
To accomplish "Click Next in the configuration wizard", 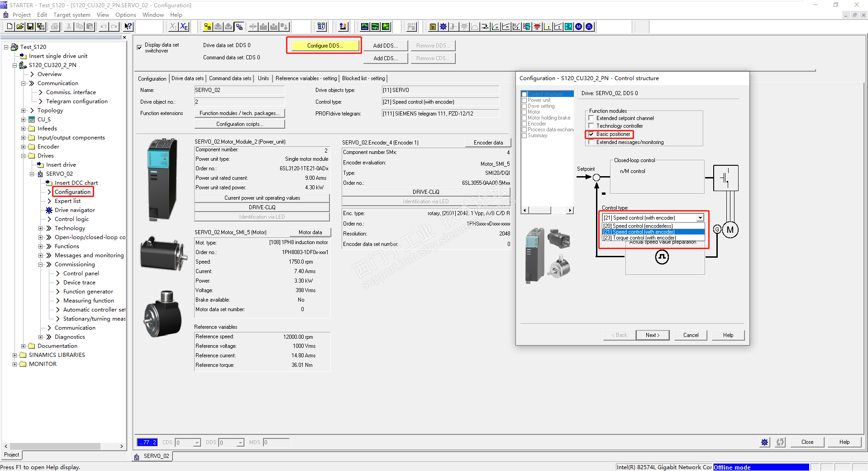I will [653, 335].
